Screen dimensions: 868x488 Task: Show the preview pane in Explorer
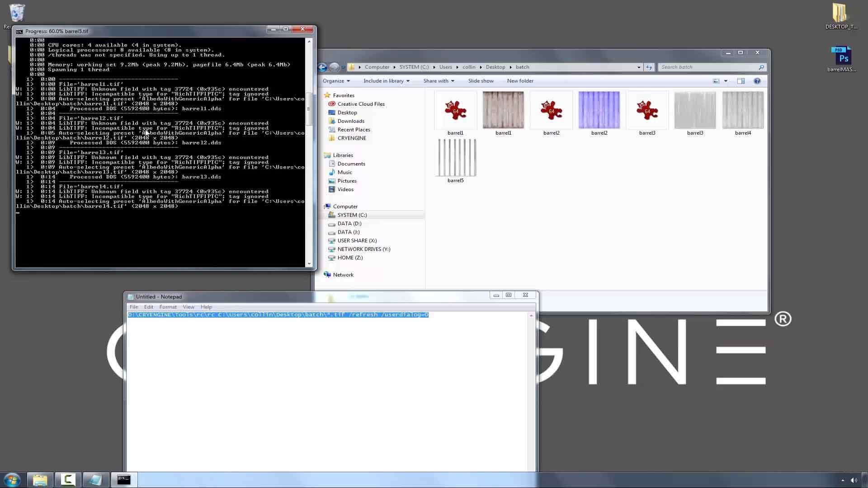741,81
